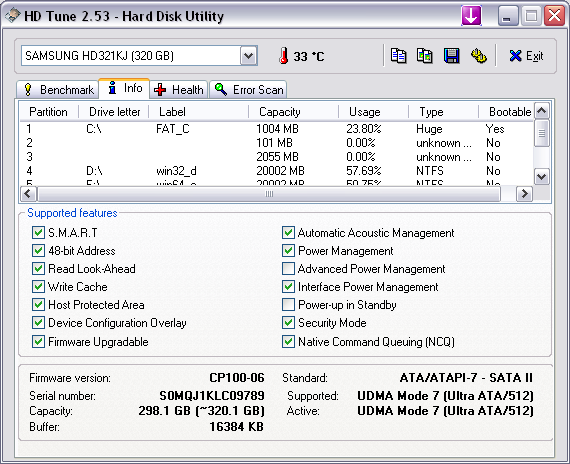Toggle the Firmware Upgradable checkbox

tap(38, 341)
